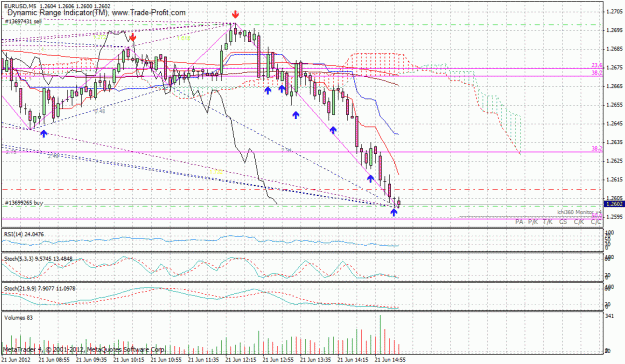The width and height of the screenshot is (625, 364).
Task: Click the P/K column in the ichi360 monitor
Action: coord(533,222)
